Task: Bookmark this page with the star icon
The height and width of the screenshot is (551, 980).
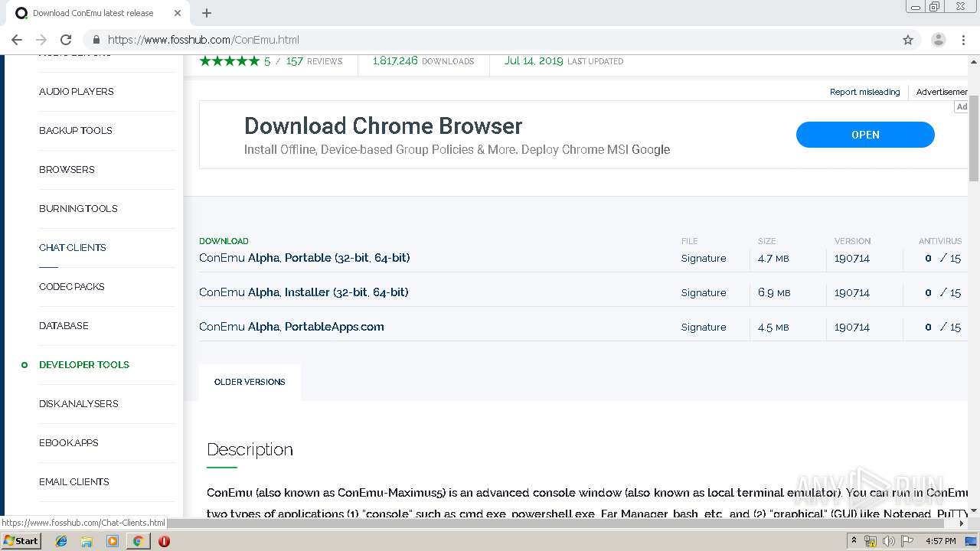Action: click(x=908, y=40)
